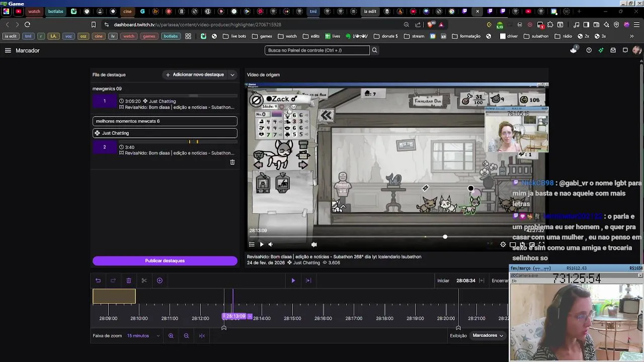Screen dimensions: 644x362
Task: Undo the last timeline edit
Action: click(98, 281)
